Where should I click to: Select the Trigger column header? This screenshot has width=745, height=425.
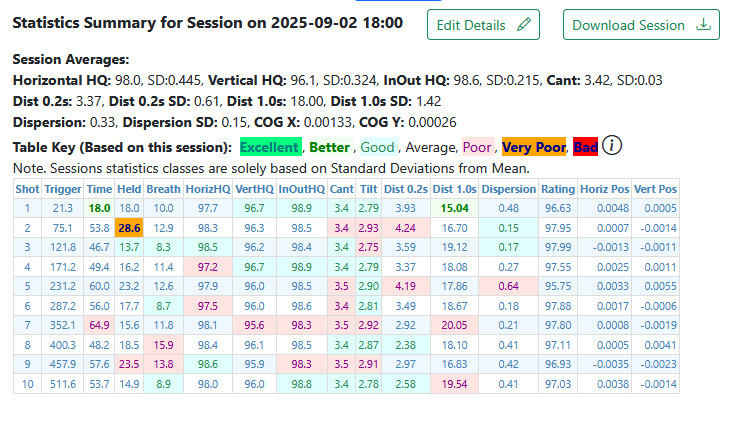[63, 188]
